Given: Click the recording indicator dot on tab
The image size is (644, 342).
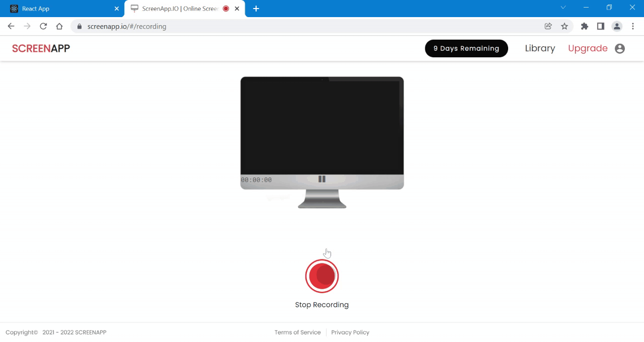Looking at the screenshot, I should pos(226,9).
